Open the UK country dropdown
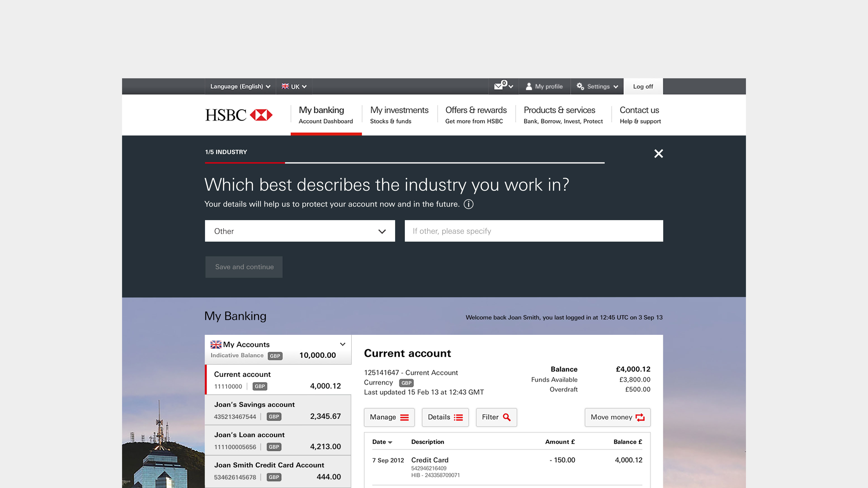The image size is (868, 488). tap(294, 86)
